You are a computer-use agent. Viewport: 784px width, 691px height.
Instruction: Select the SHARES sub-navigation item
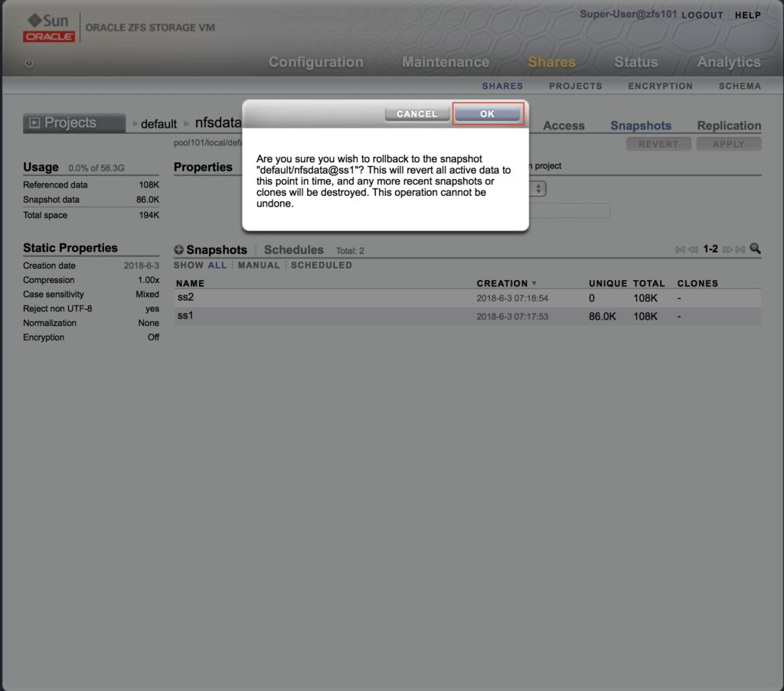click(502, 86)
